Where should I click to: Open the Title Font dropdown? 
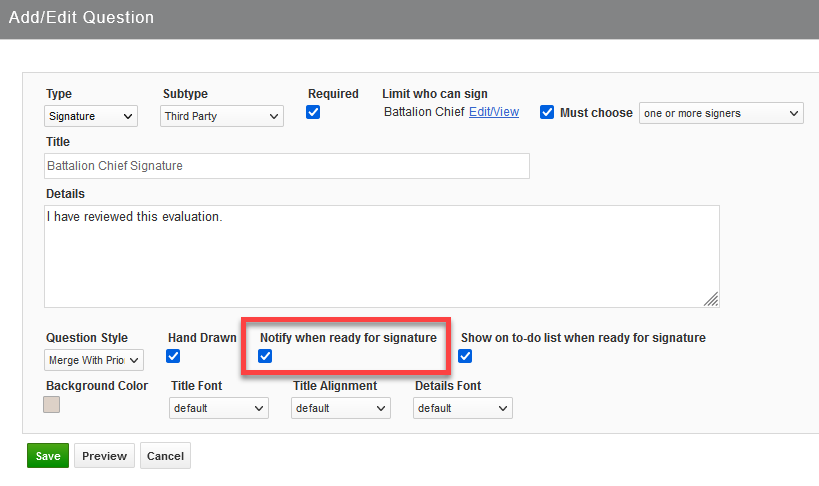click(x=219, y=408)
